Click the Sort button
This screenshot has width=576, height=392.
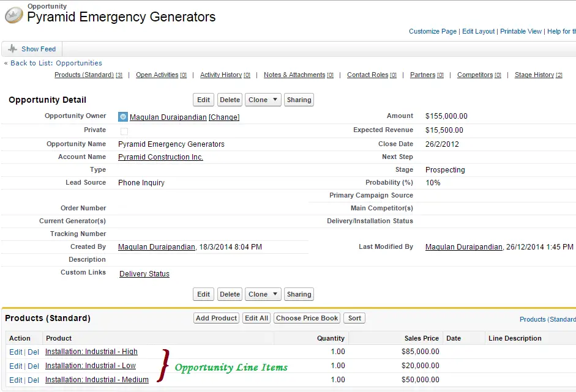pyautogui.click(x=354, y=318)
